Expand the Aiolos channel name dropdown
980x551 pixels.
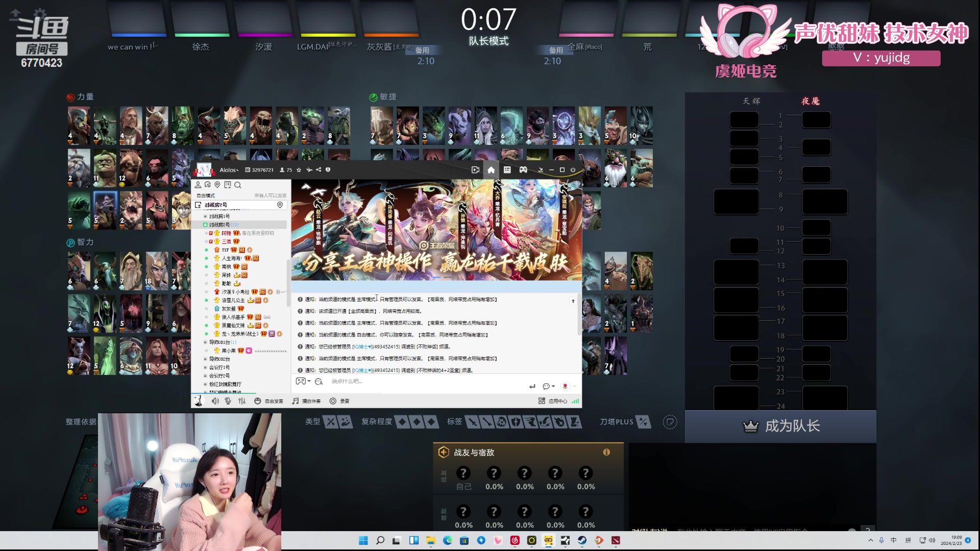[x=229, y=170]
